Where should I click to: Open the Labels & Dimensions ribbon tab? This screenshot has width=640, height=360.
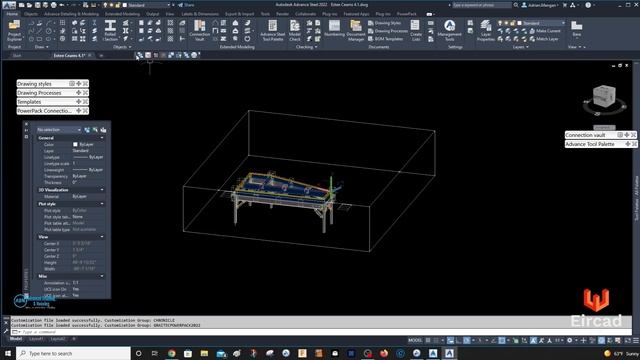tap(200, 14)
